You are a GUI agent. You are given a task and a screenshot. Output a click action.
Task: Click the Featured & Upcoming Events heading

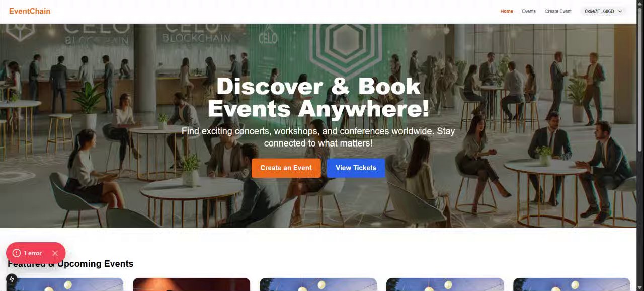coord(70,264)
